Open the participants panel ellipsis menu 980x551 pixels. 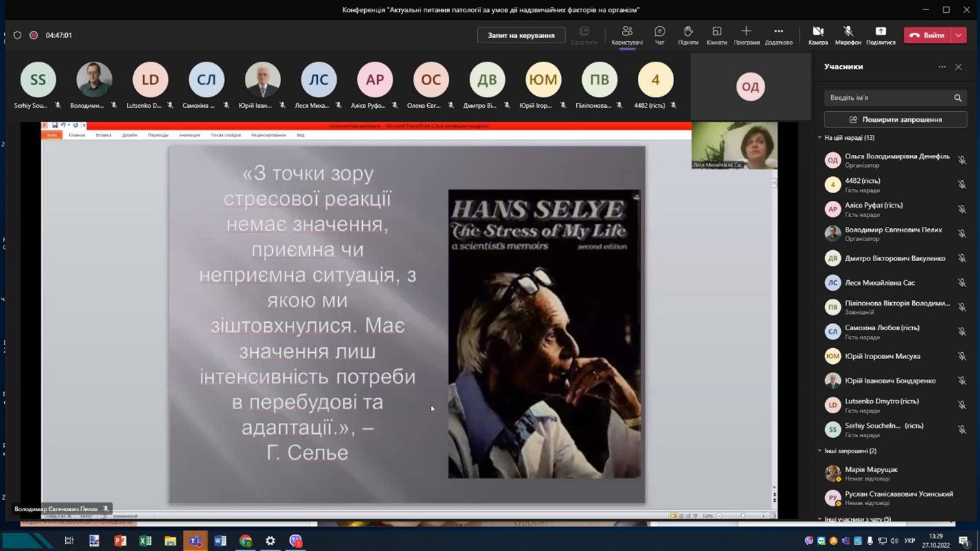(942, 67)
